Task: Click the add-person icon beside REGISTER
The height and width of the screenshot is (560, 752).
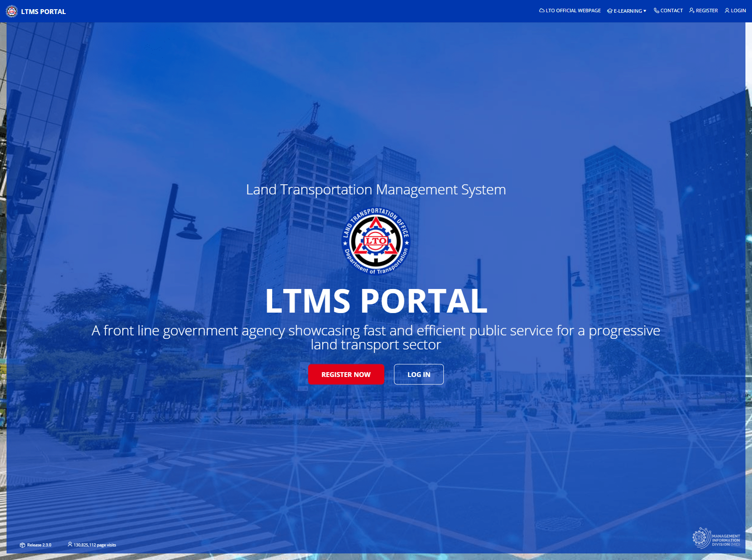Action: 692,10
